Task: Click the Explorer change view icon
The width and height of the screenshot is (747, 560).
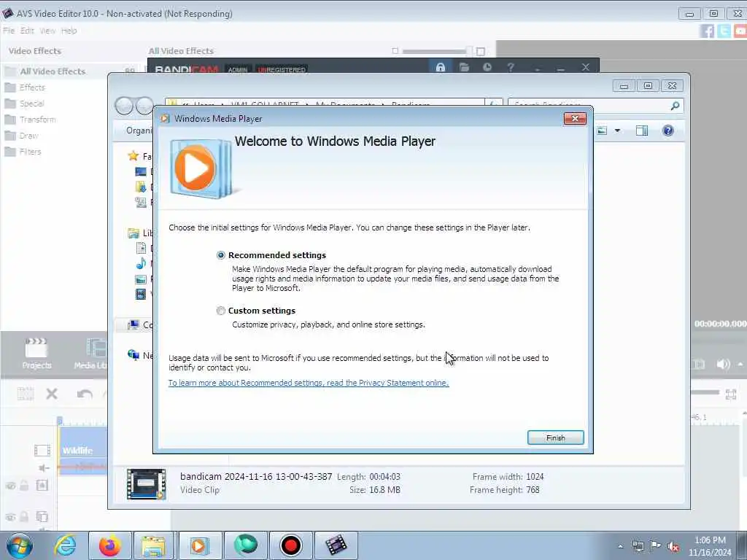Action: coord(602,131)
